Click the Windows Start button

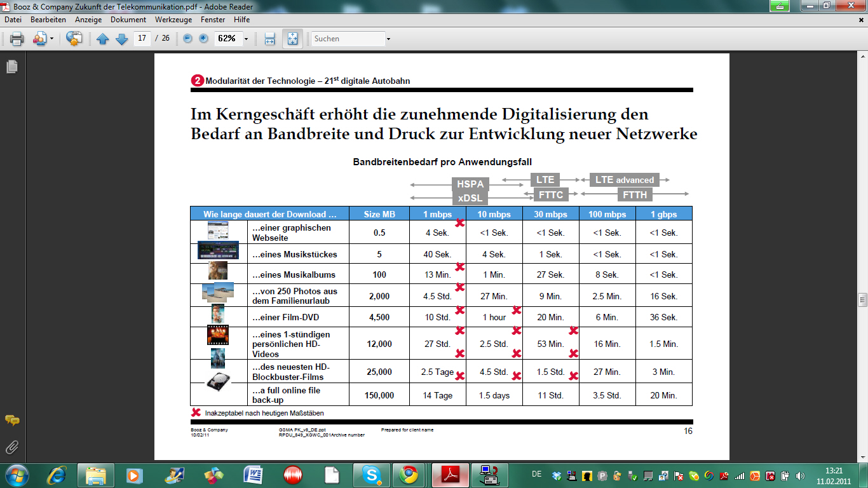[x=15, y=475]
